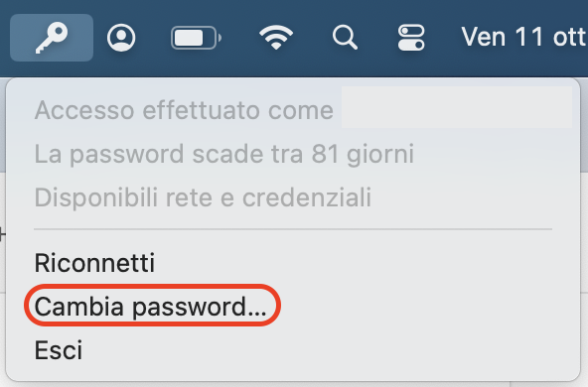This screenshot has width=588, height=387.
Task: Click 'Accesso effettuato come' status line
Action: (x=184, y=110)
